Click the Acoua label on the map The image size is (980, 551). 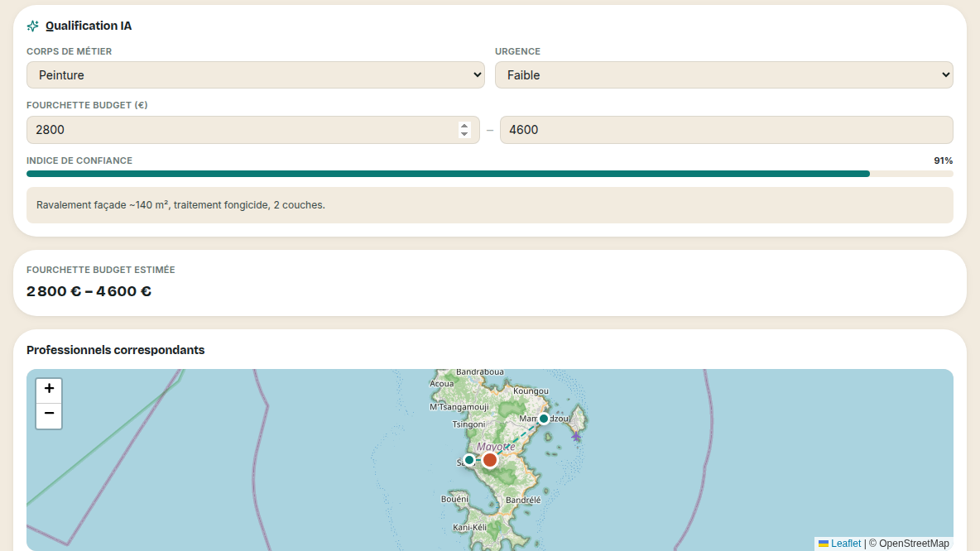(x=442, y=384)
